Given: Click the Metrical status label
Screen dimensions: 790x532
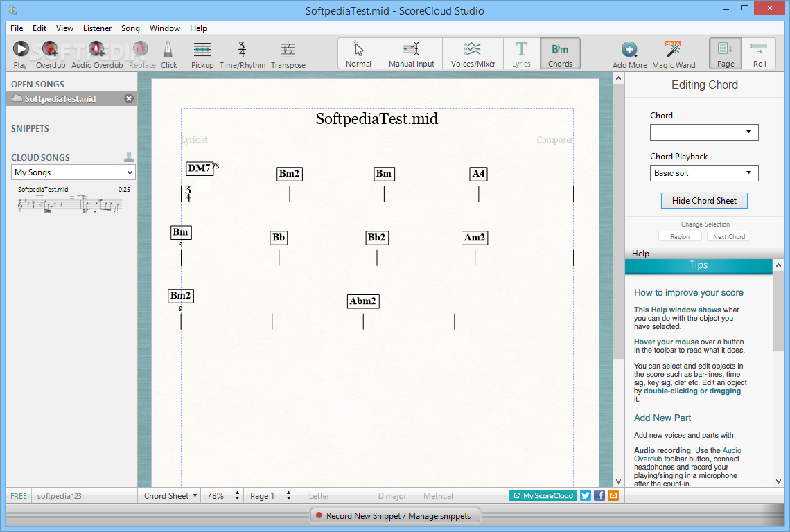Looking at the screenshot, I should (x=438, y=496).
